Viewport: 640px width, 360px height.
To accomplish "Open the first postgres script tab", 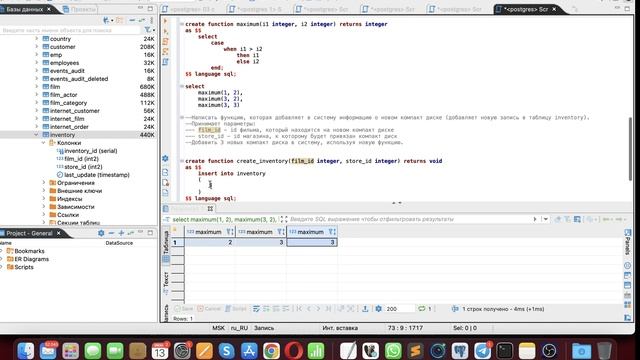I will pyautogui.click(x=188, y=9).
